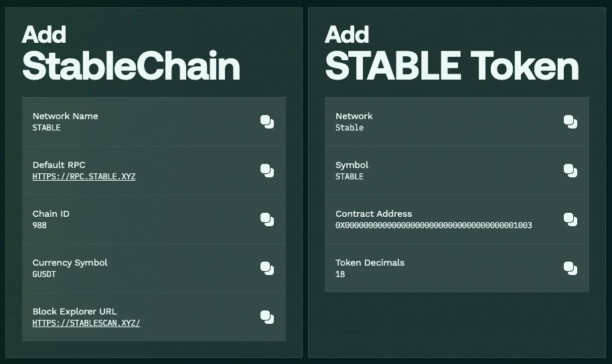Image resolution: width=612 pixels, height=364 pixels.
Task: Copy the Token Decimals value
Action: [570, 268]
